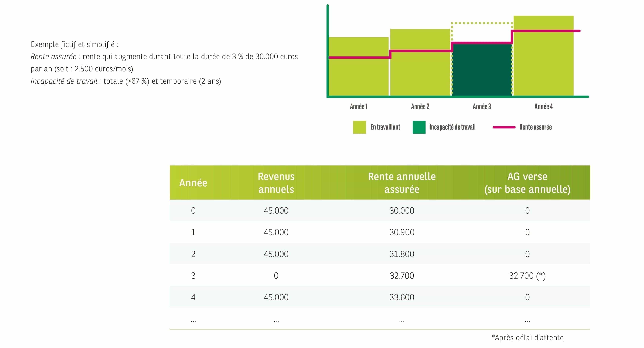Click the 'Revenus annuels' column header
Screen dimensions: 644x348
click(x=276, y=183)
